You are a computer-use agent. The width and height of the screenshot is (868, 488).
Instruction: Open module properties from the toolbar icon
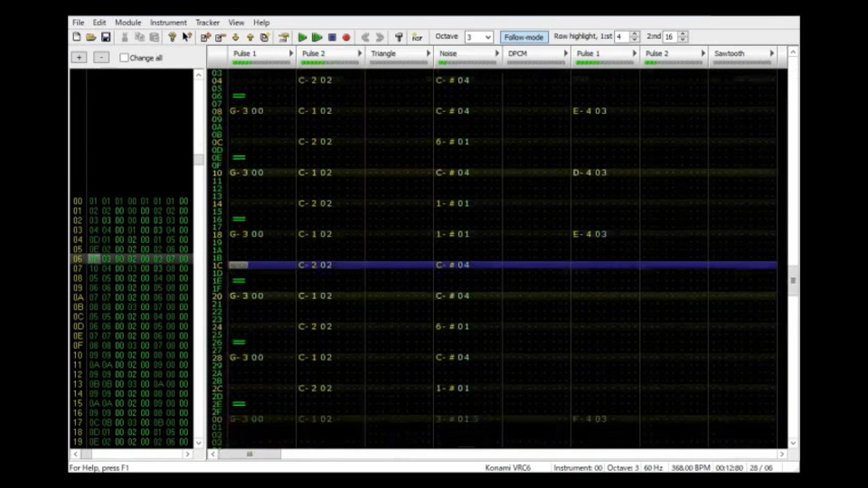(283, 37)
